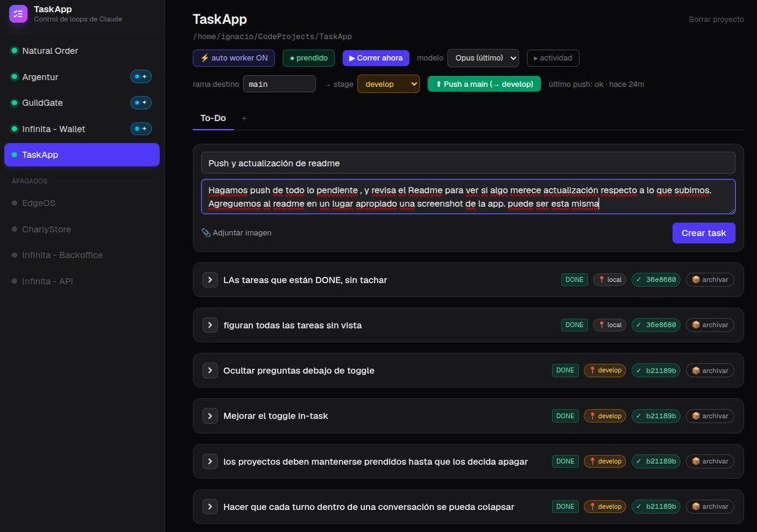Expand task los proyectos deben mantenerse prendidos

point(210,461)
